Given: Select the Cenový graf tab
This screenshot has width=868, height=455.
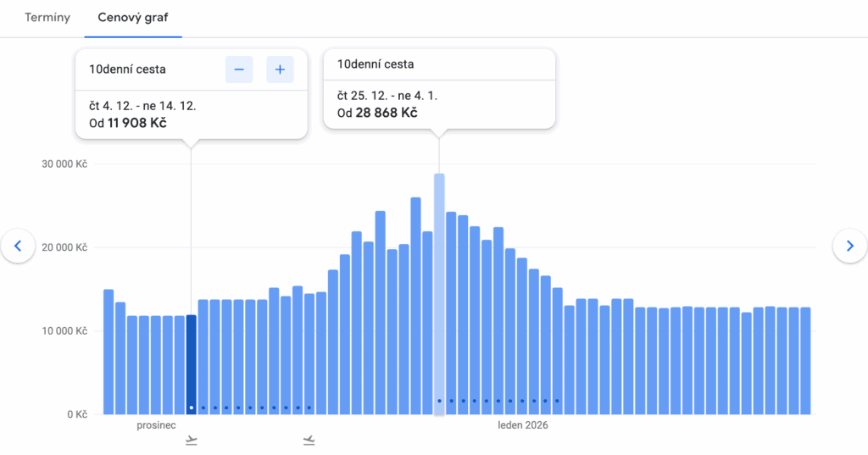Looking at the screenshot, I should [x=133, y=17].
